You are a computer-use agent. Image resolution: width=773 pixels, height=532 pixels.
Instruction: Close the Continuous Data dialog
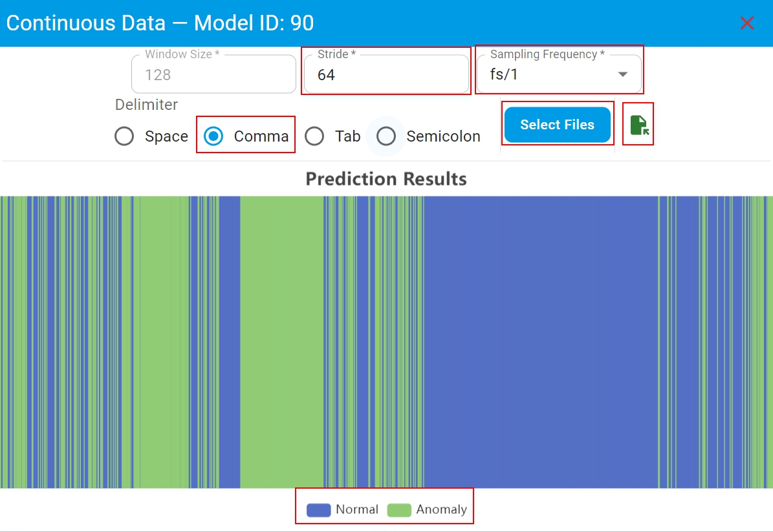(747, 23)
